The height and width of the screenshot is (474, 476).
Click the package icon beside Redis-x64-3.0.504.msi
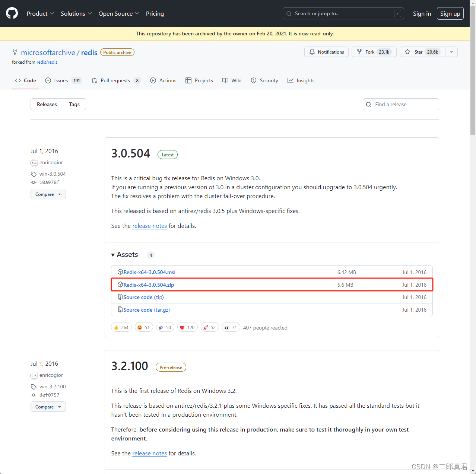120,272
